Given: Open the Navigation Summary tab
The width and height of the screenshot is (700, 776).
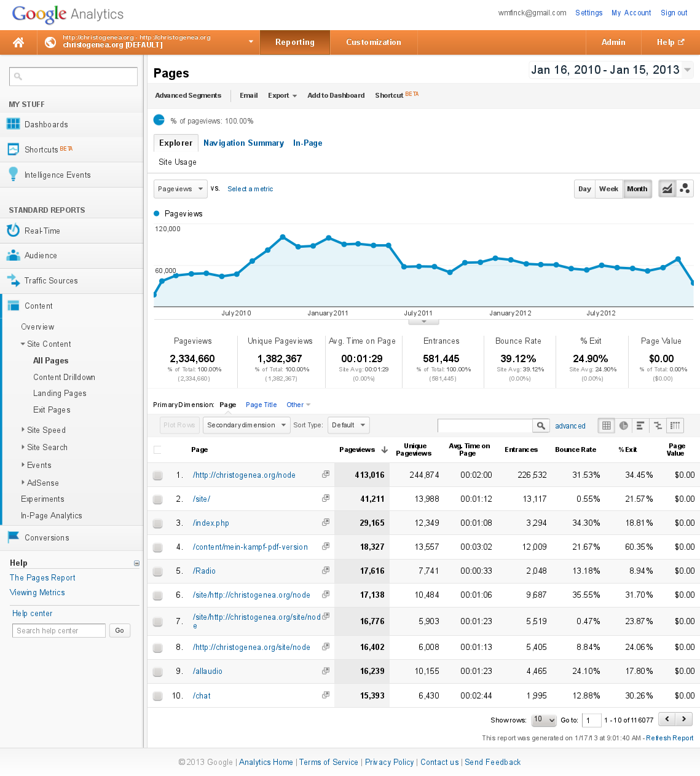Looking at the screenshot, I should click(x=243, y=143).
